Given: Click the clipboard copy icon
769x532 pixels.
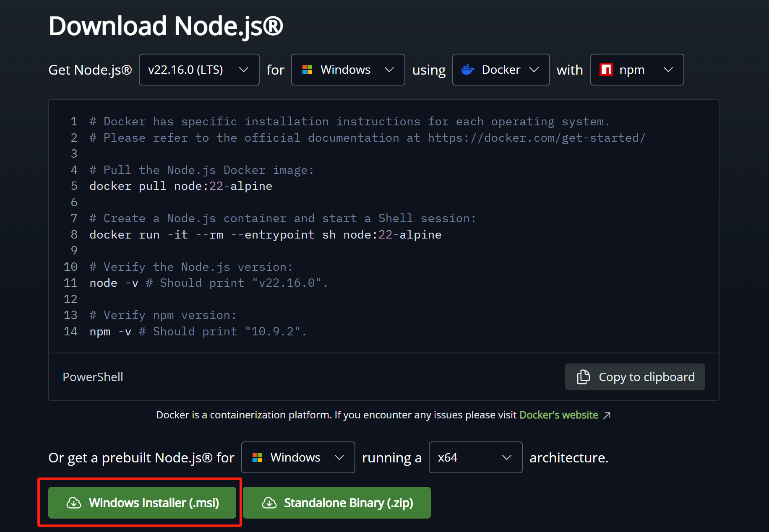Looking at the screenshot, I should (x=583, y=377).
